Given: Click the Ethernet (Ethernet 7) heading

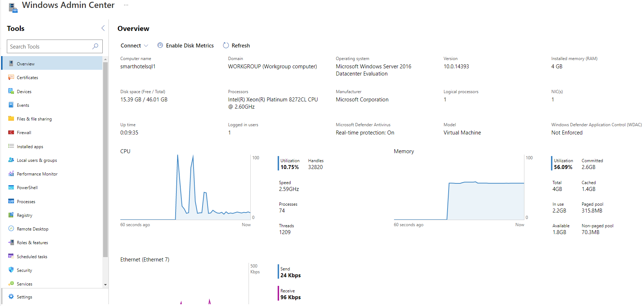Looking at the screenshot, I should tap(145, 260).
